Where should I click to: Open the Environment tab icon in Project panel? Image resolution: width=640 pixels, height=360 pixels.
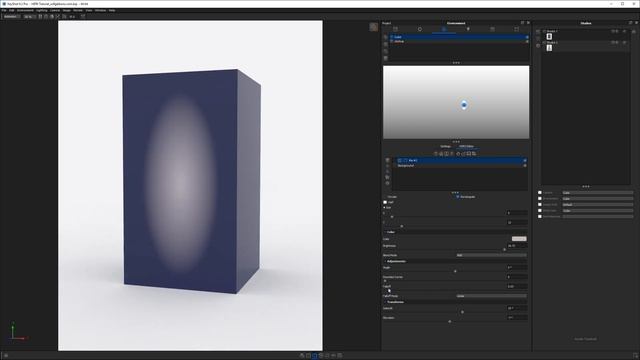coord(444,29)
